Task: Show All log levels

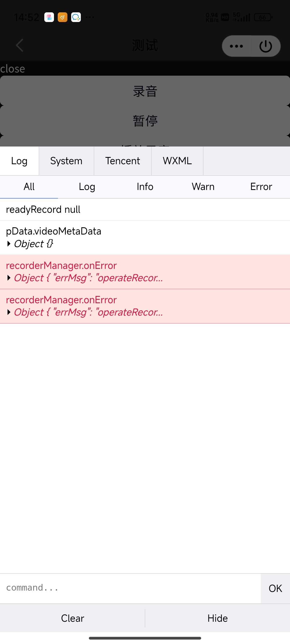Action: (x=29, y=187)
